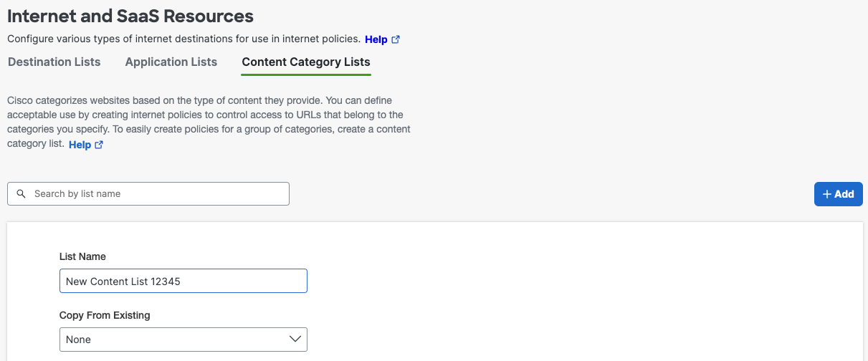Click the Copy From Existing label
868x361 pixels.
coord(105,315)
